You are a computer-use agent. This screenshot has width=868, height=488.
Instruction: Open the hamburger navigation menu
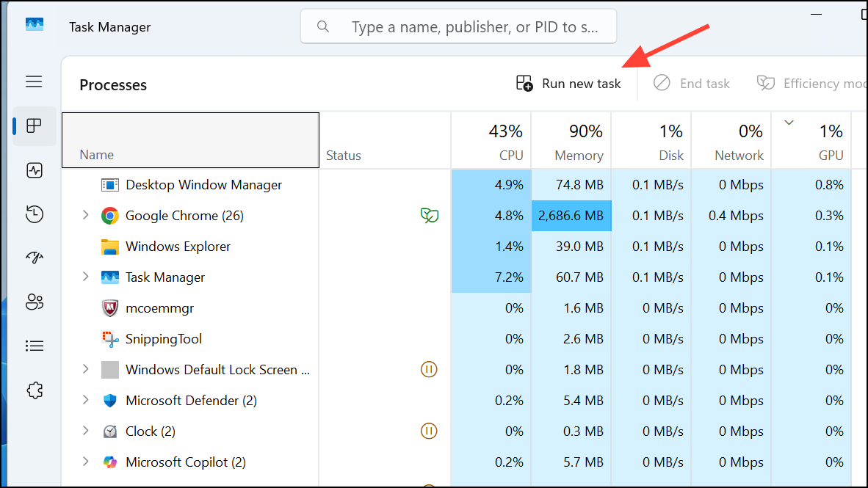click(x=34, y=81)
